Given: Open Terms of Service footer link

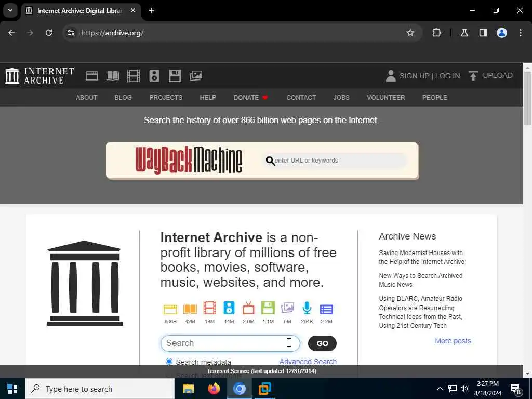Looking at the screenshot, I should pyautogui.click(x=262, y=371).
